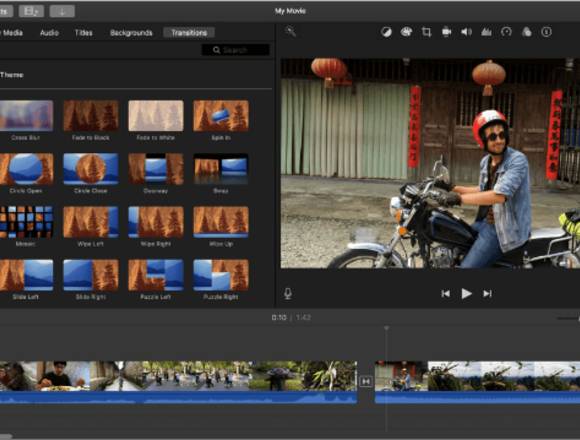Skip to the previous clip
Image resolution: width=580 pixels, height=440 pixels.
pyautogui.click(x=446, y=294)
